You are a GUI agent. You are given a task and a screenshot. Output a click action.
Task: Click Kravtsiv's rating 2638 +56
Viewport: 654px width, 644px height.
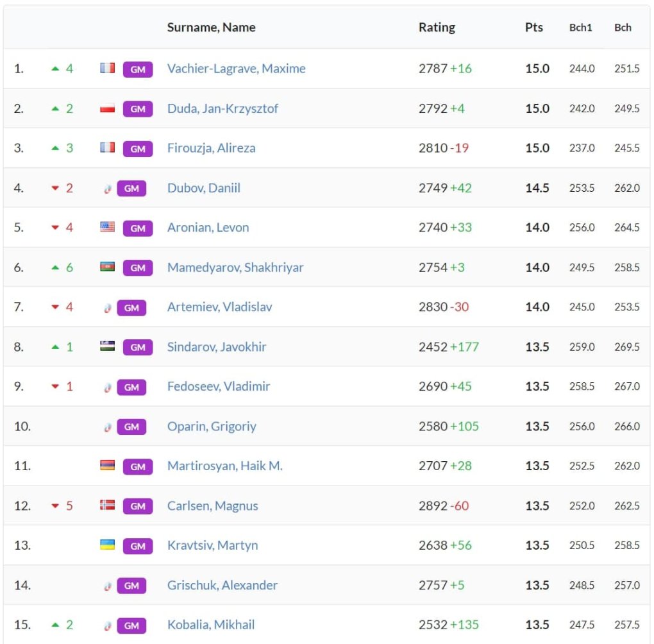point(445,545)
